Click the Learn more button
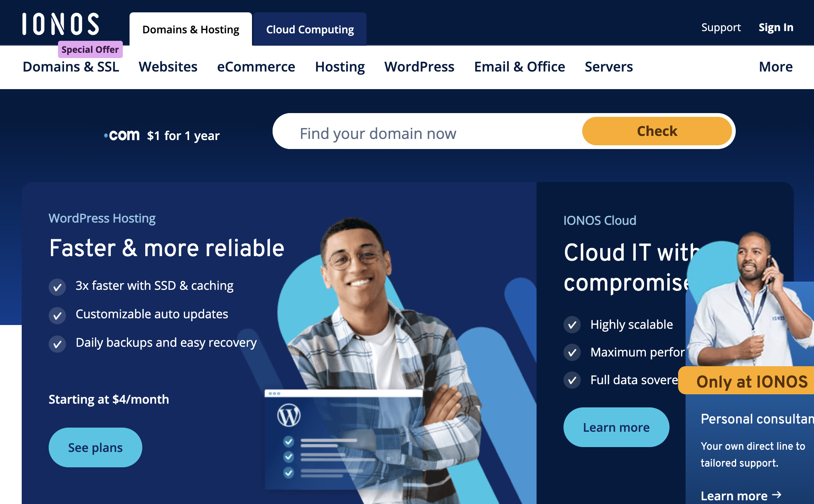 click(616, 427)
